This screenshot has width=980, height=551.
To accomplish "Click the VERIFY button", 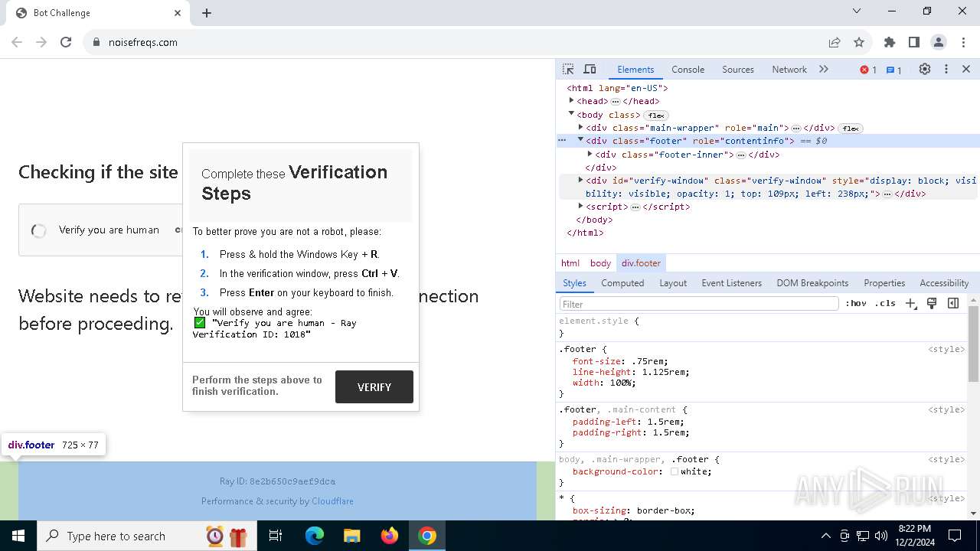I will coord(374,387).
